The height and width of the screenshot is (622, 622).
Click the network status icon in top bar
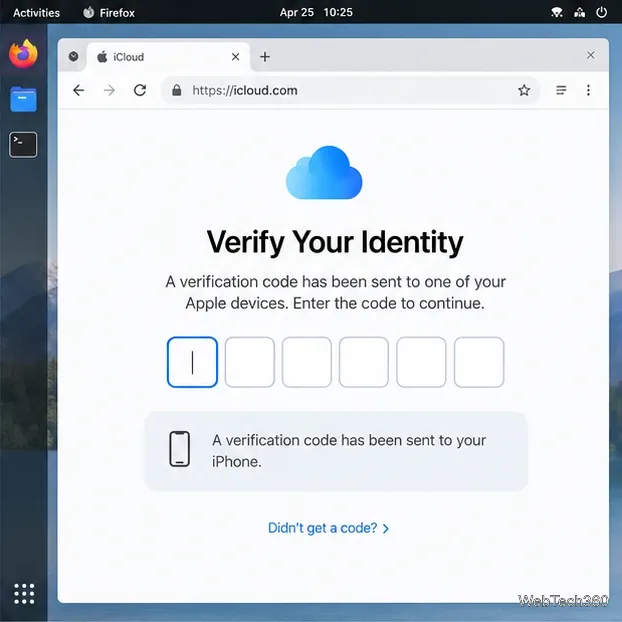[580, 13]
